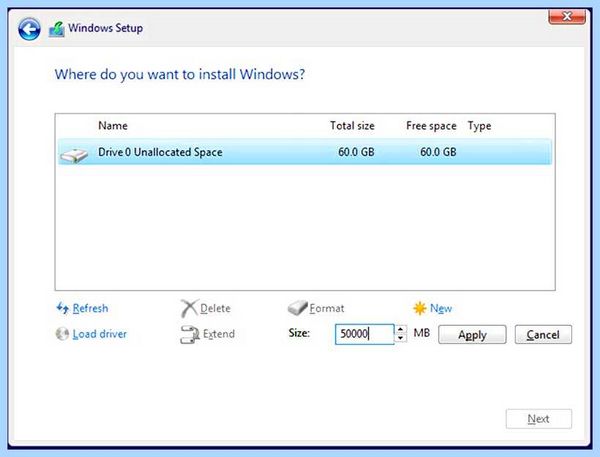The image size is (600, 457).
Task: Click the Format option
Action: [327, 308]
